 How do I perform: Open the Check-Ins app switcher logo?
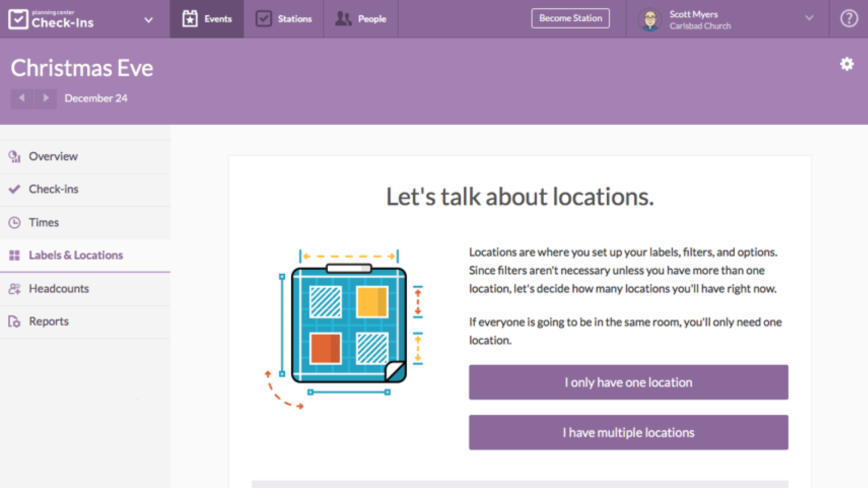pos(18,19)
